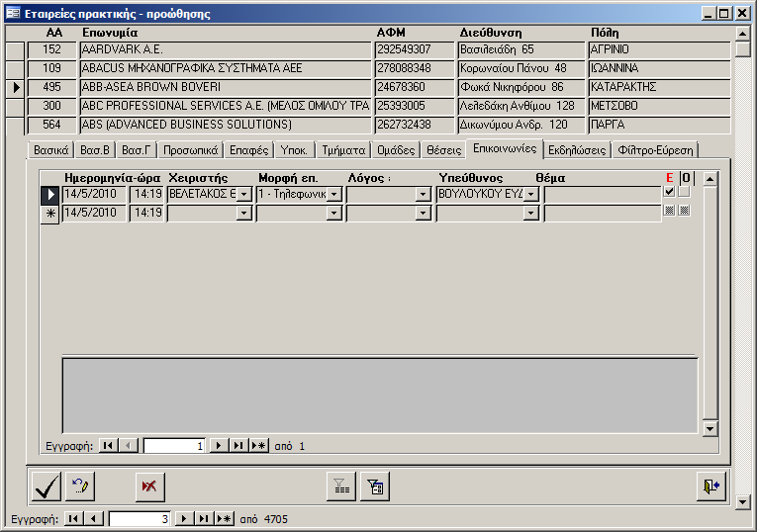757x532 pixels.
Task: Click the Θέμα field in first row
Action: [602, 195]
